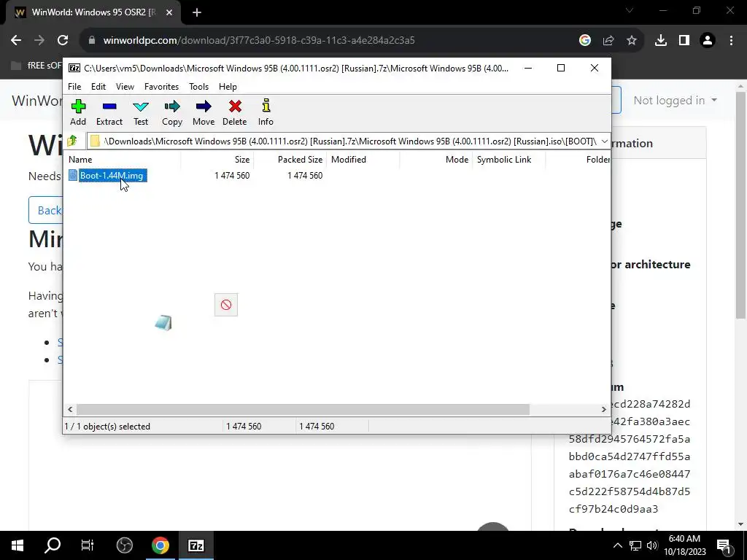Open the File menu

74,87
